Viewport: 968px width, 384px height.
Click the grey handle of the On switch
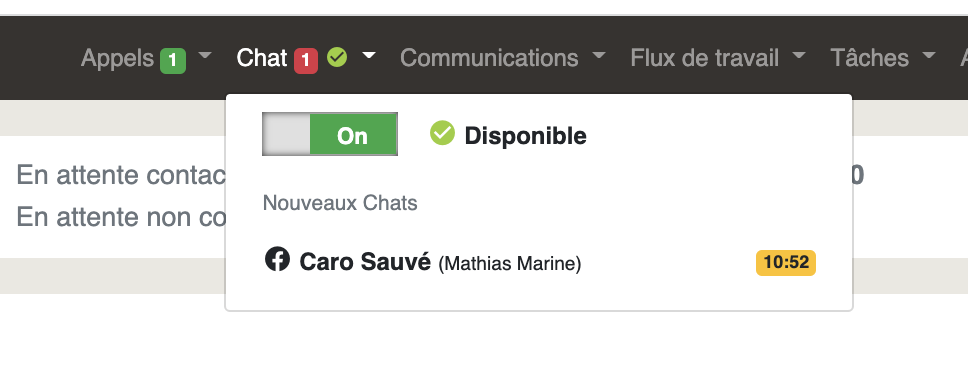[x=286, y=134]
